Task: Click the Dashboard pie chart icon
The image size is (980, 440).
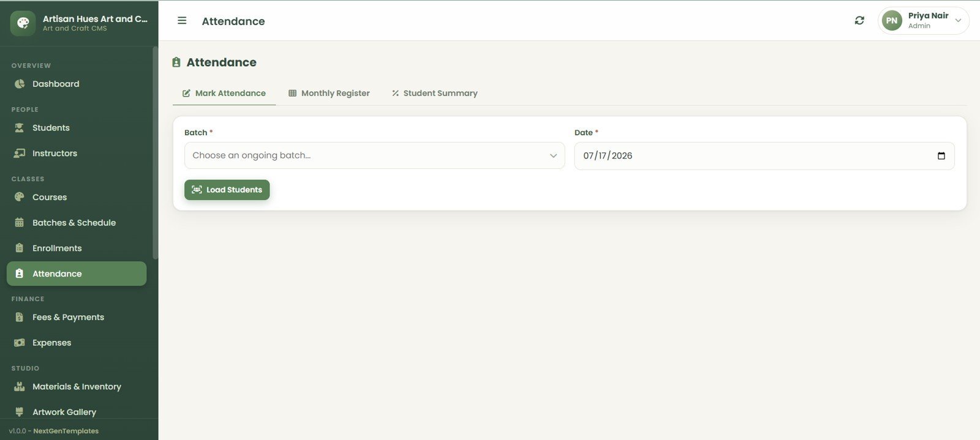Action: [20, 84]
